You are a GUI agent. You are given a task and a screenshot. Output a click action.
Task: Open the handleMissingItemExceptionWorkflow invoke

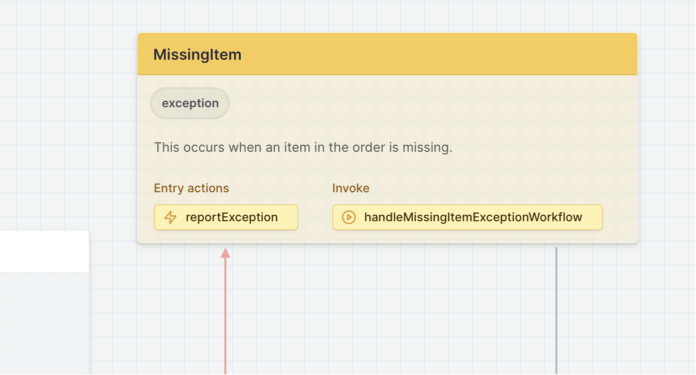pyautogui.click(x=467, y=217)
